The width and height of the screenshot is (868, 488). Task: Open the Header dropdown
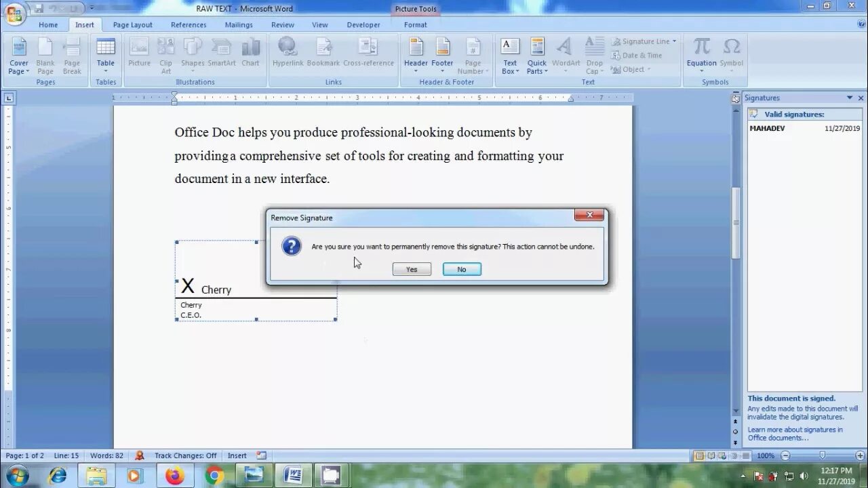[x=416, y=56]
